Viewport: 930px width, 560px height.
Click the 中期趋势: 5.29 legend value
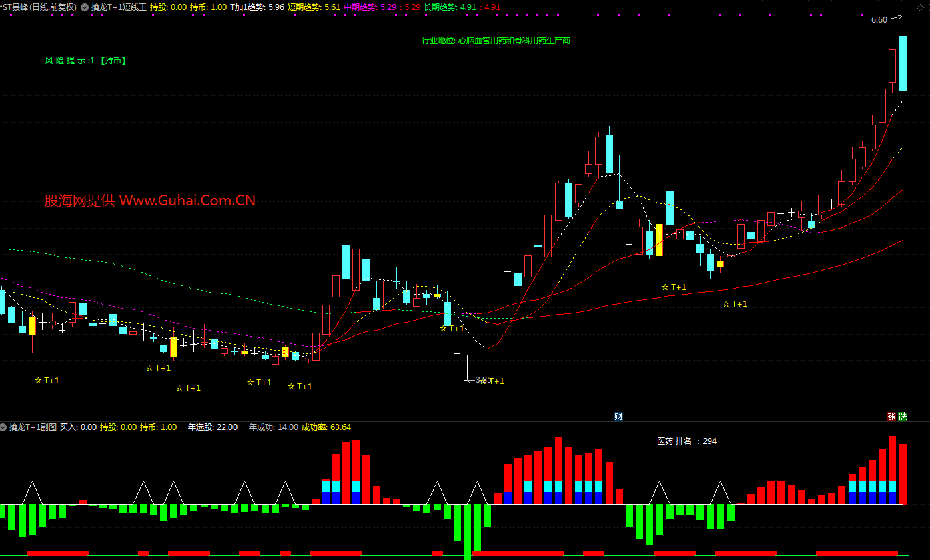tap(370, 7)
